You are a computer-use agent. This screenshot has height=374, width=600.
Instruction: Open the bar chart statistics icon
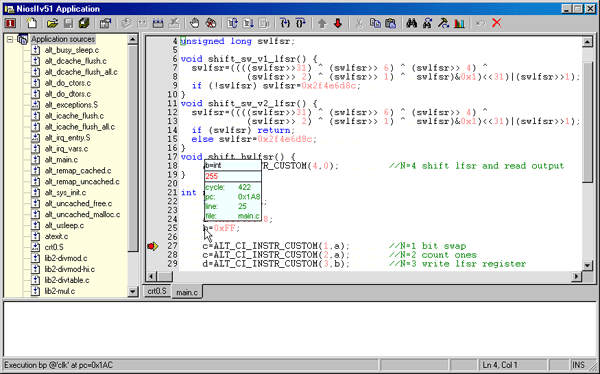(459, 23)
